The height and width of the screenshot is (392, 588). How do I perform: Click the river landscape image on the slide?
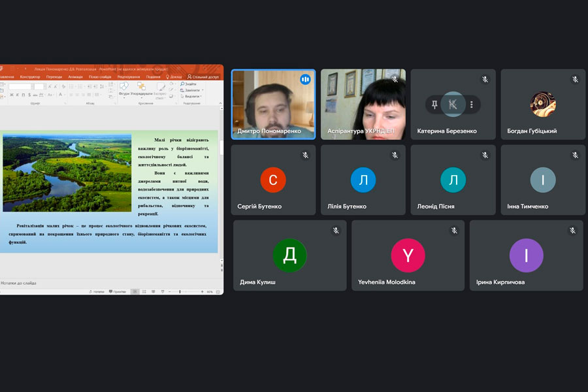67,173
